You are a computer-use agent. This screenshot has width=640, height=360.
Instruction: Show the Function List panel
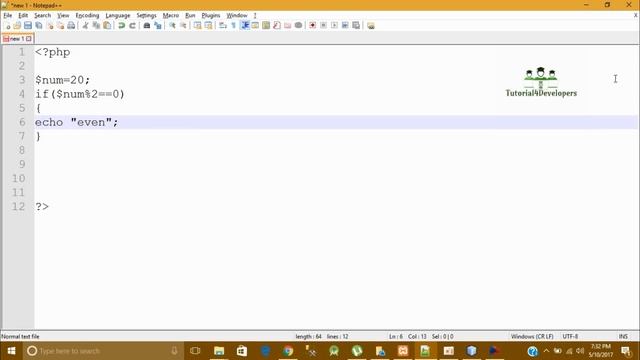[277, 26]
